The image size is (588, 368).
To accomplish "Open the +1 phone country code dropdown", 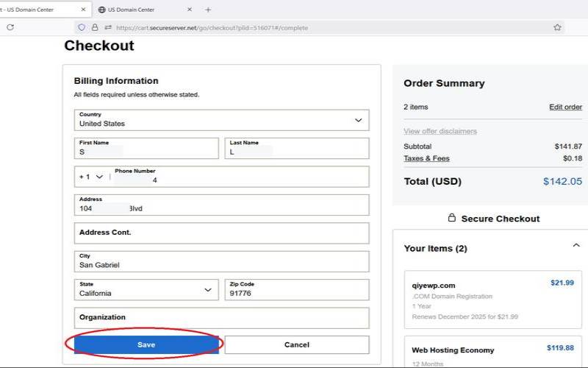I will tap(92, 177).
